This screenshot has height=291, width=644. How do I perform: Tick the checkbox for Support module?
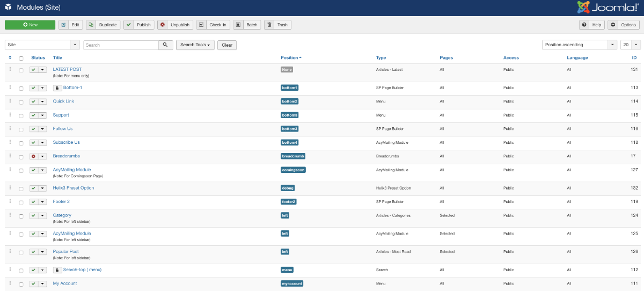21,115
